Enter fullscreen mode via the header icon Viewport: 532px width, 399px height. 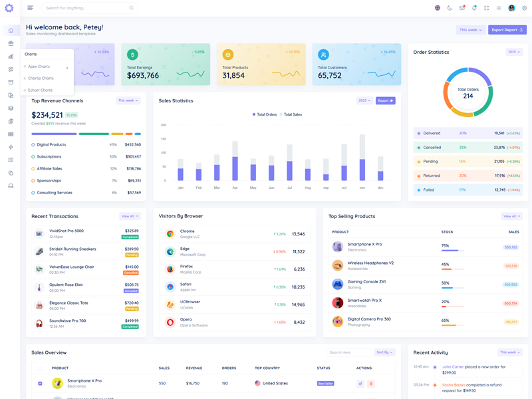point(486,8)
